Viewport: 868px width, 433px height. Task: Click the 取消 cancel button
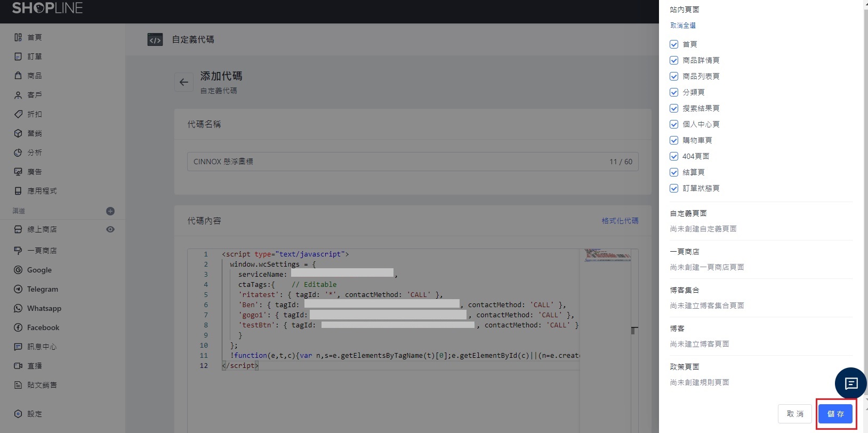tap(794, 414)
